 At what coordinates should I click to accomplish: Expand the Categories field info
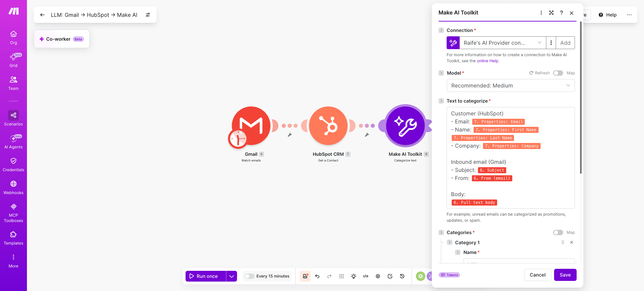click(x=441, y=232)
